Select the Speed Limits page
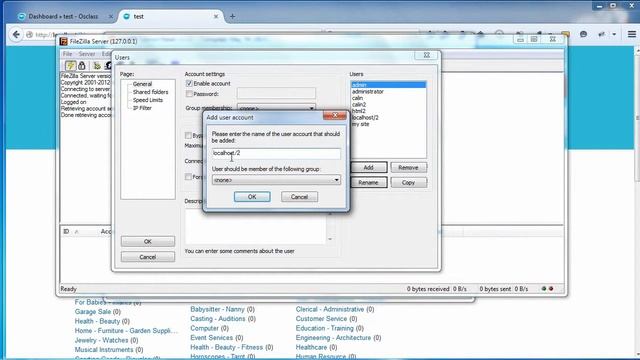The width and height of the screenshot is (640, 360). pos(147,100)
